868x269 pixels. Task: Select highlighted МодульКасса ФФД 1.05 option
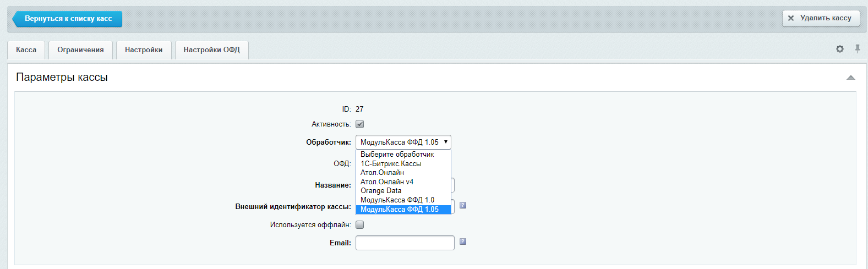click(400, 209)
